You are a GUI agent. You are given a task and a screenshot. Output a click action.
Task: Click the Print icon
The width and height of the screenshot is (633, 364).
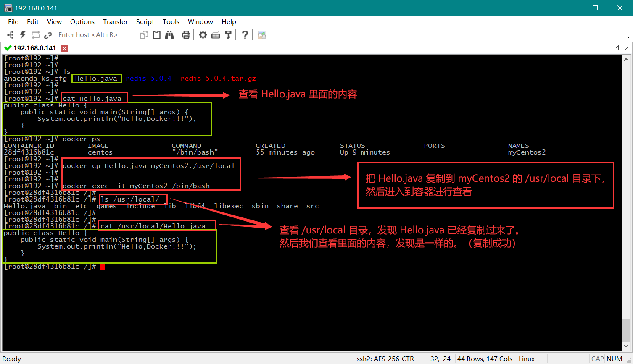pyautogui.click(x=186, y=35)
